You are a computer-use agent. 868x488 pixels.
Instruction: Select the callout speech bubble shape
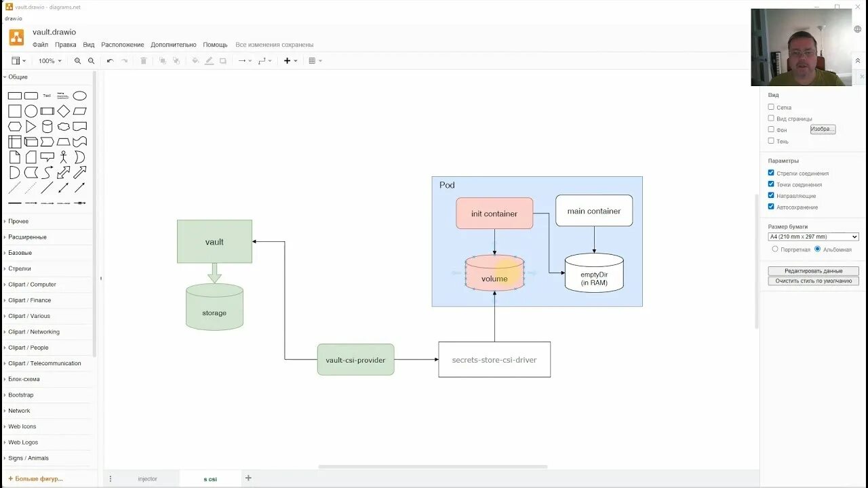(x=47, y=157)
